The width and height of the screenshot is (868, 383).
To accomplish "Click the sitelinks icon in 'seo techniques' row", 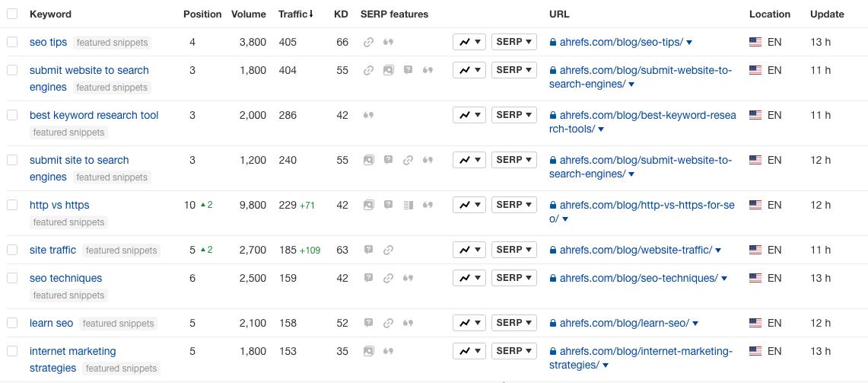I will (389, 278).
